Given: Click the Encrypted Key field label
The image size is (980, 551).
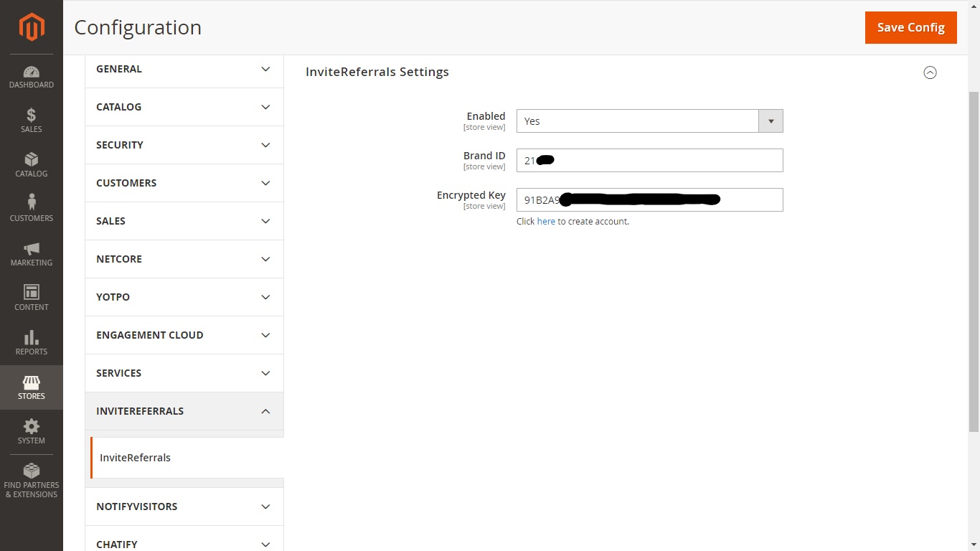Looking at the screenshot, I should point(471,195).
